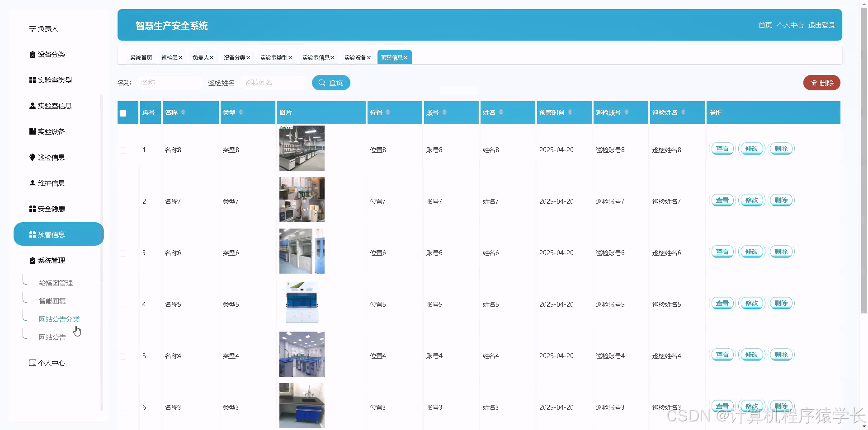Open 轮播图管理 in the sidebar
The image size is (868, 430).
tap(56, 283)
